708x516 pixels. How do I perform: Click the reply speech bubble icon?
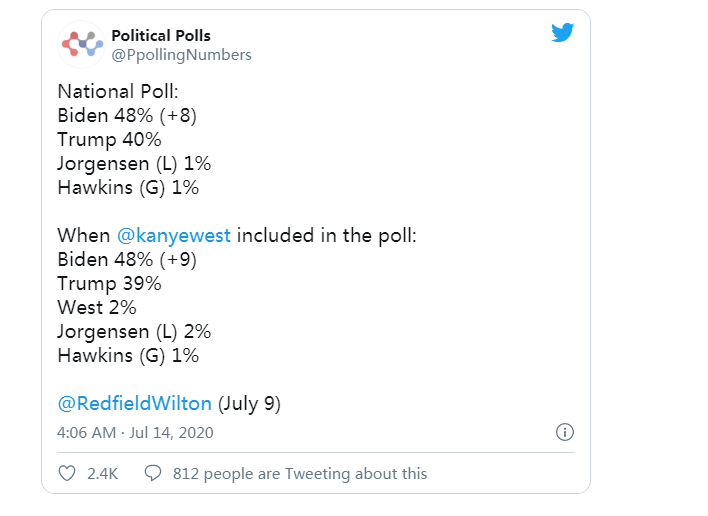153,473
